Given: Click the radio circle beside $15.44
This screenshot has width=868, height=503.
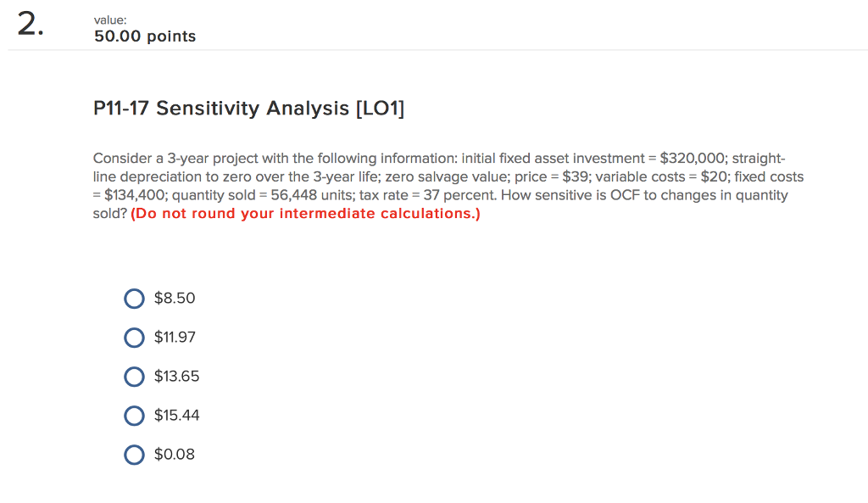Looking at the screenshot, I should click(135, 416).
